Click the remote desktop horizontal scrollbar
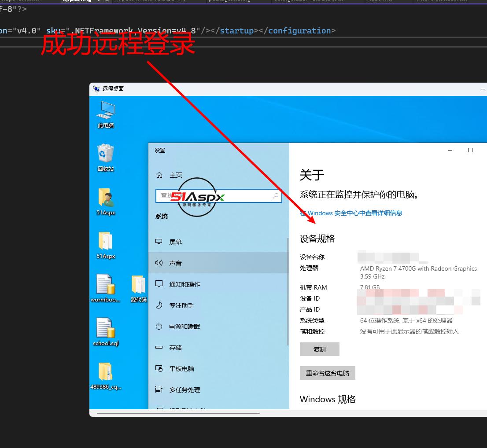The image size is (487, 448). click(x=178, y=413)
